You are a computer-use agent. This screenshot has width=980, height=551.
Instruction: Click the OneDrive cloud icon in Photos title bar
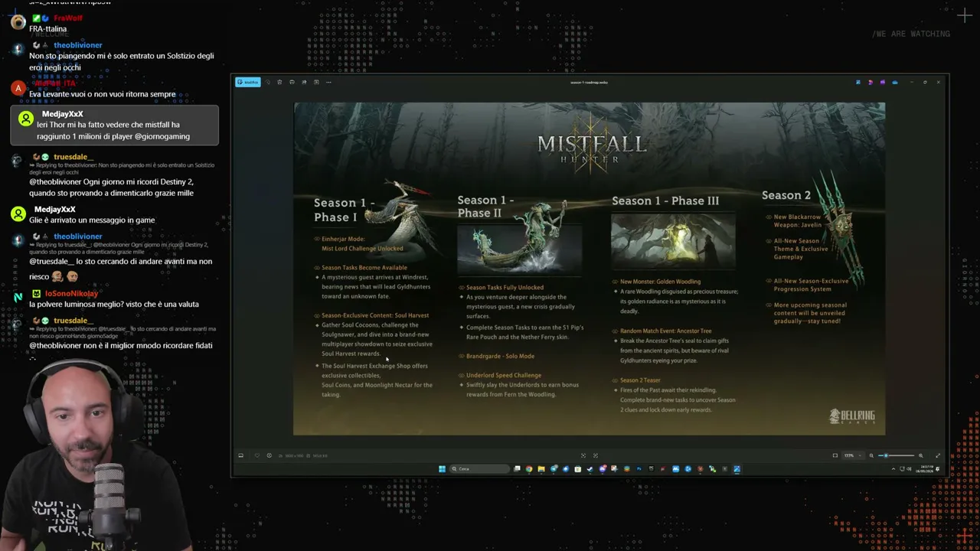tap(895, 82)
